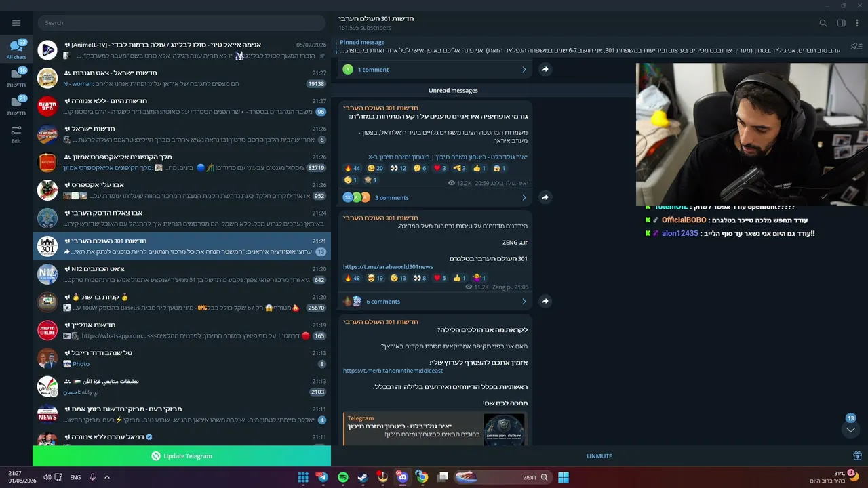The height and width of the screenshot is (488, 868).
Task: Open the Pinned message bar
Action: pos(590,46)
